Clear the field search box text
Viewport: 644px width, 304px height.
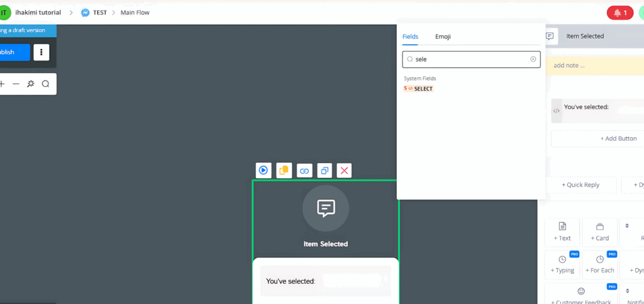pyautogui.click(x=533, y=59)
